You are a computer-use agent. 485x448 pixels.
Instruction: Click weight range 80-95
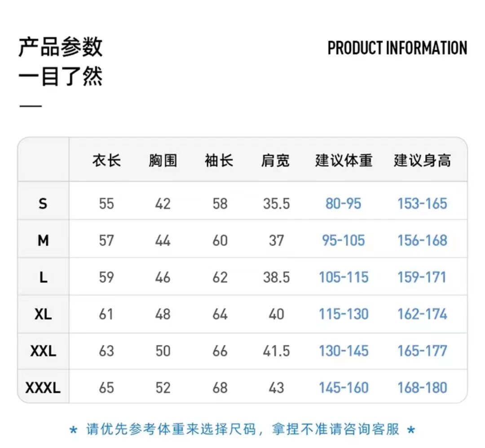[x=344, y=204]
